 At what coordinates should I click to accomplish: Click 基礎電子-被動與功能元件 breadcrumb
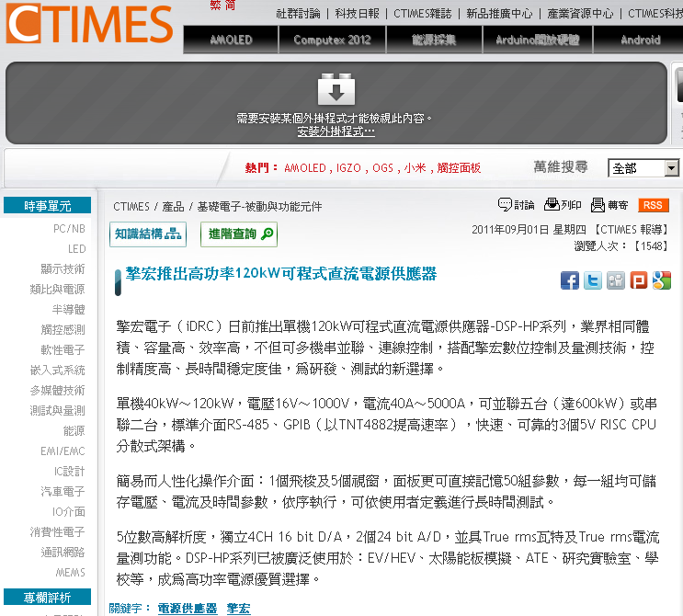tap(259, 207)
